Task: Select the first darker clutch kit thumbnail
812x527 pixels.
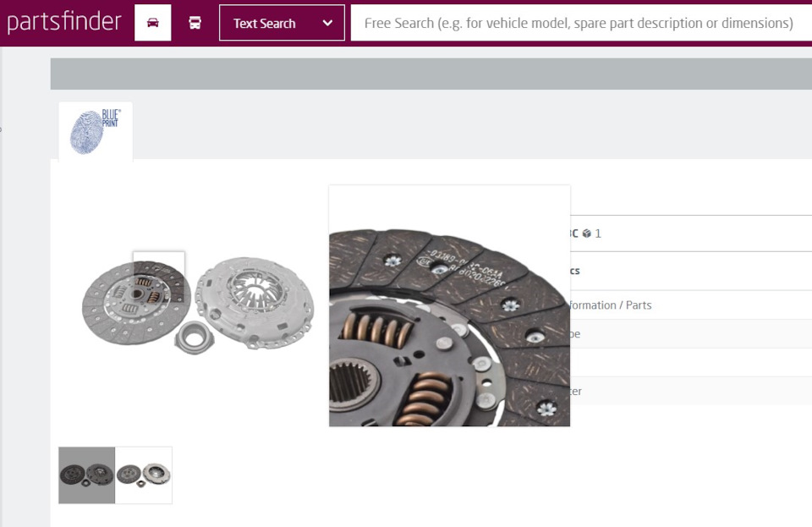Action: [x=87, y=475]
